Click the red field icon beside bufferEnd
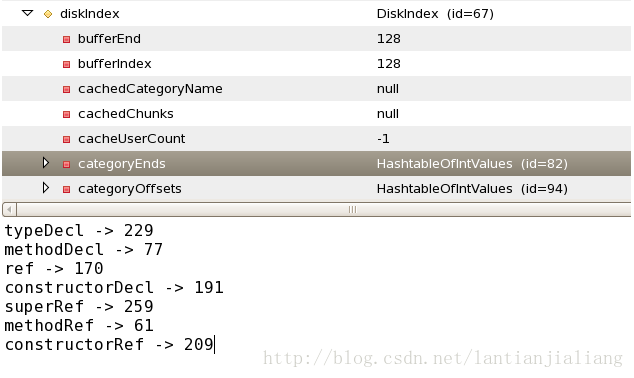Image resolution: width=634 pixels, height=378 pixels. pos(66,39)
